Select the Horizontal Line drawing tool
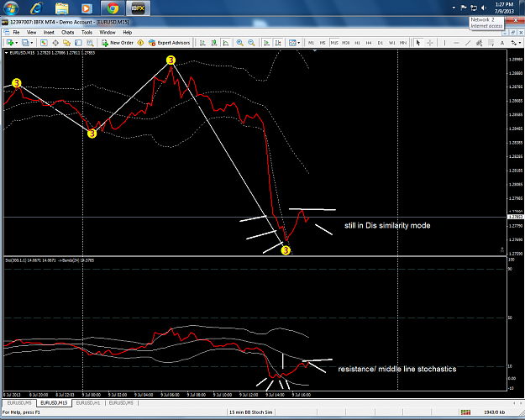Viewport: 525px width, 420px height. pyautogui.click(x=456, y=43)
